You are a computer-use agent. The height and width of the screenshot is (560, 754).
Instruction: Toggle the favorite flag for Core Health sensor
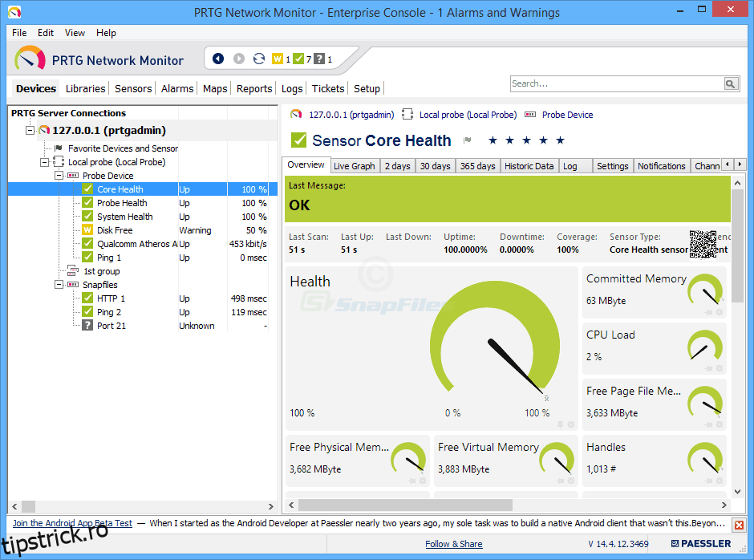coord(467,140)
